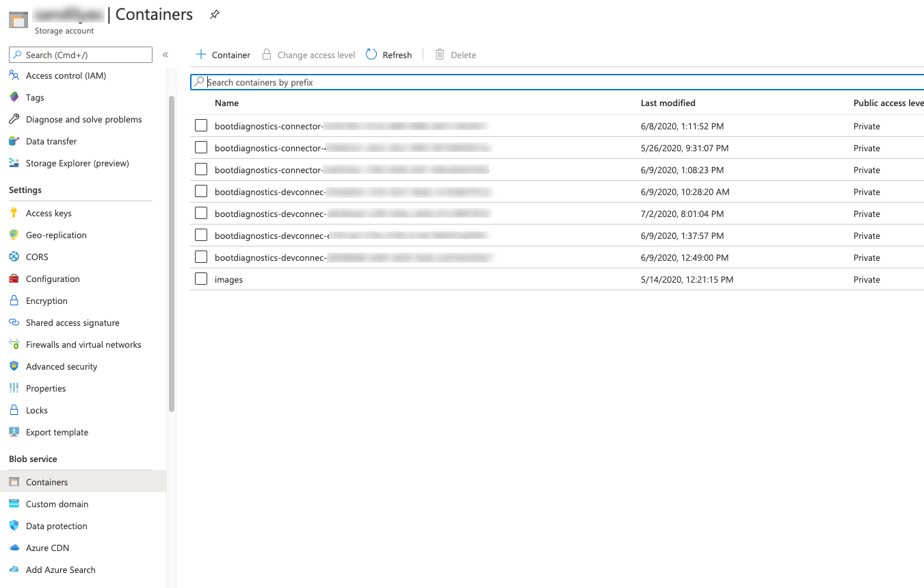
Task: Click the sidebar vertical scrollbar
Action: pyautogui.click(x=172, y=253)
